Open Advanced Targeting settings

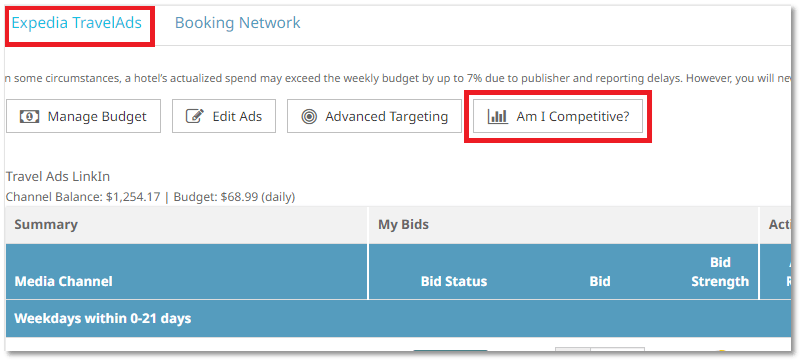coord(374,117)
